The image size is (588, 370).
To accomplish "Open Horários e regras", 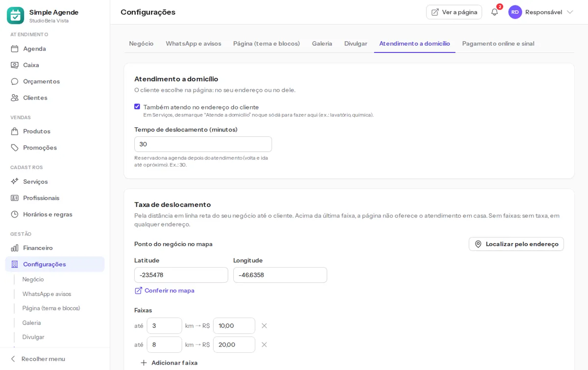I will click(x=55, y=214).
